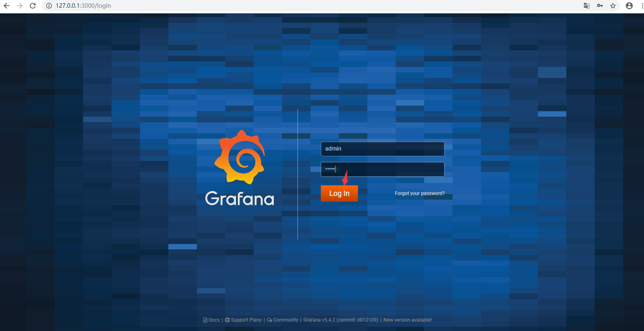Open the translate page icon
The width and height of the screenshot is (644, 331).
587,6
